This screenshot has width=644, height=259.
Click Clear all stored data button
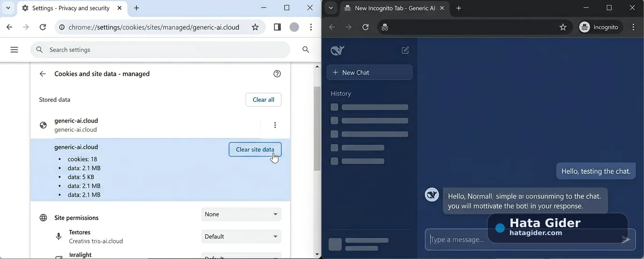[263, 99]
